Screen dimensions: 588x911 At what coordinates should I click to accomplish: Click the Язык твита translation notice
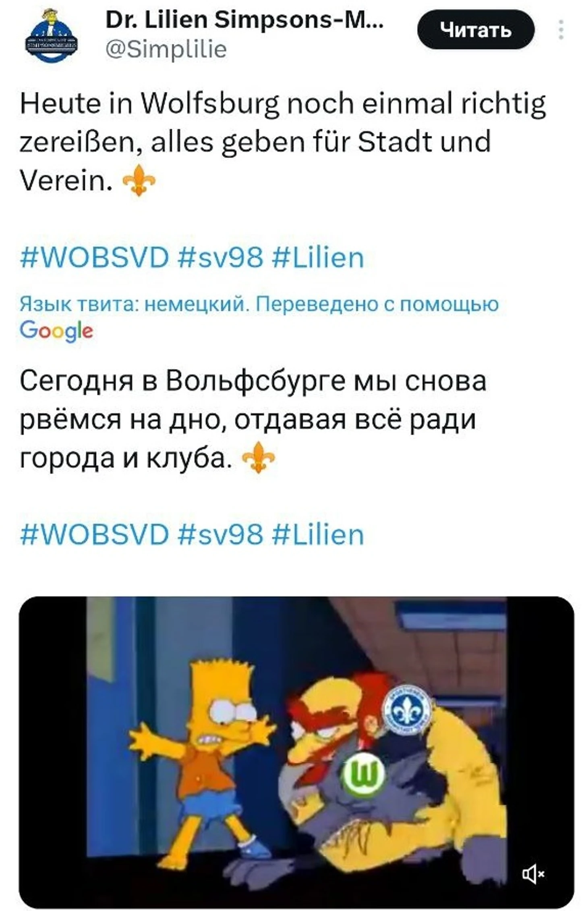[259, 304]
